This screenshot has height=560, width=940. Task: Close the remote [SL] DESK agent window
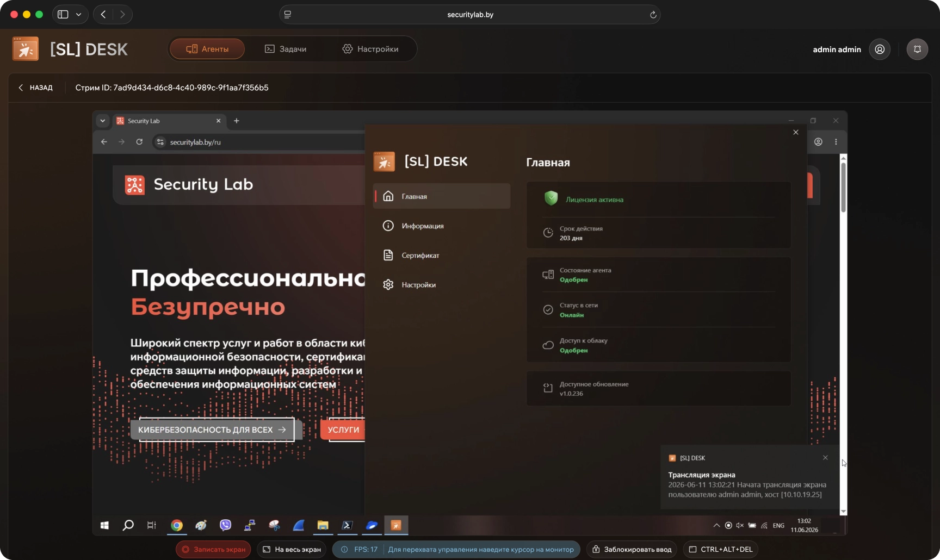[x=796, y=132]
